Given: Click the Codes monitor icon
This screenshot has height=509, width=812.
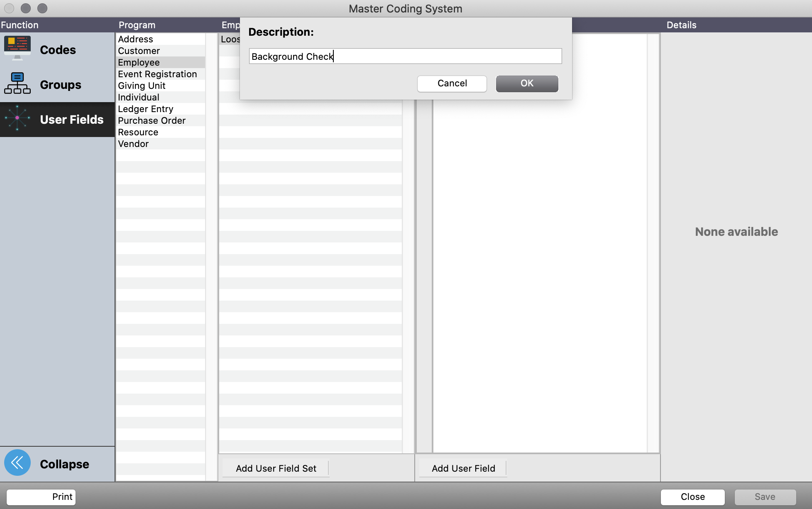Looking at the screenshot, I should tap(17, 48).
